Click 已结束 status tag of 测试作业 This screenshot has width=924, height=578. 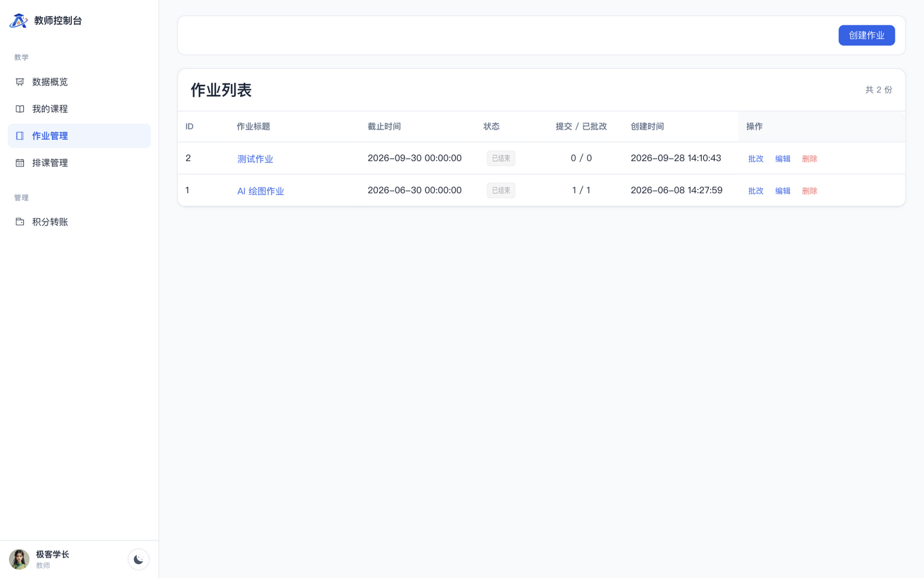click(x=501, y=158)
